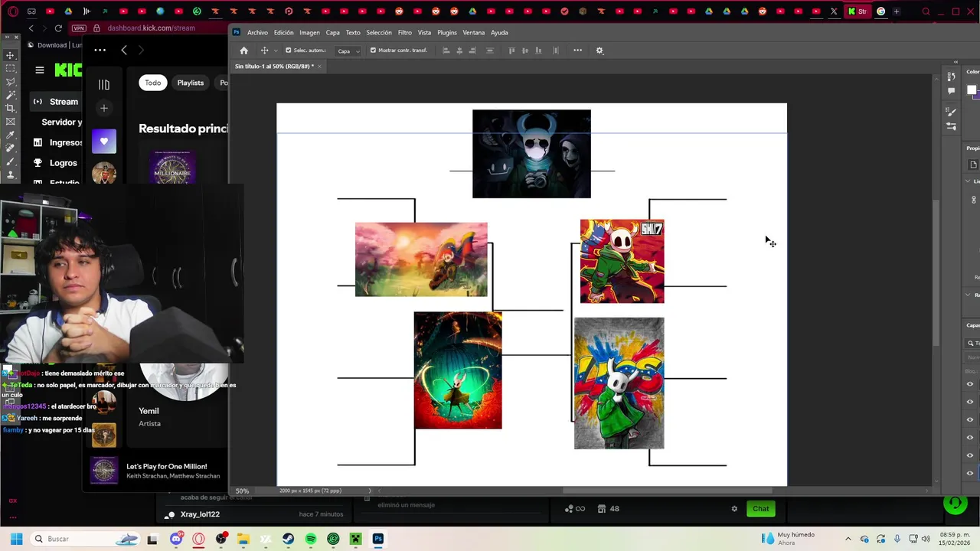The width and height of the screenshot is (980, 551).
Task: Open the Brush settings panel icon
Action: pyautogui.click(x=951, y=112)
